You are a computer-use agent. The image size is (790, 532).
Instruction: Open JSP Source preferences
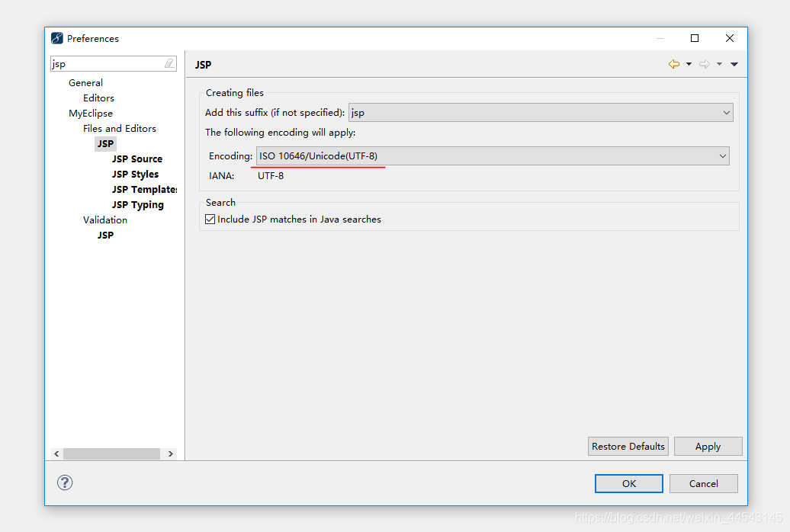coord(137,159)
